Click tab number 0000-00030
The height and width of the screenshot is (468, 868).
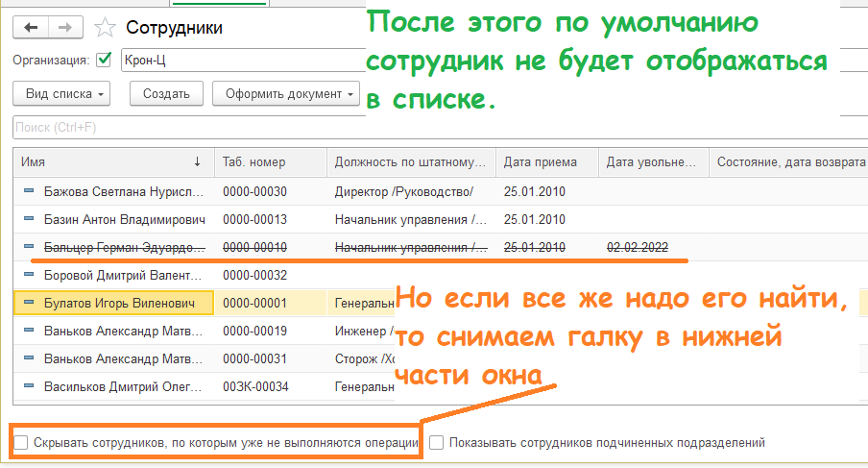[254, 191]
